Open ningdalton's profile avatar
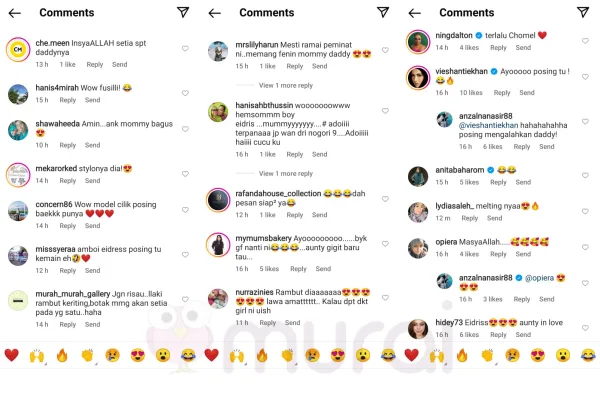 [418, 42]
